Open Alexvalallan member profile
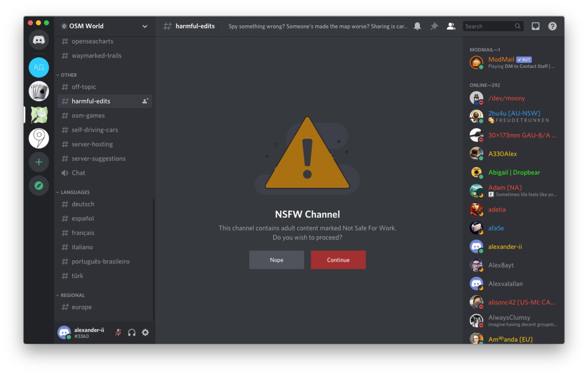Viewport: 588px width, 375px height. [514, 284]
